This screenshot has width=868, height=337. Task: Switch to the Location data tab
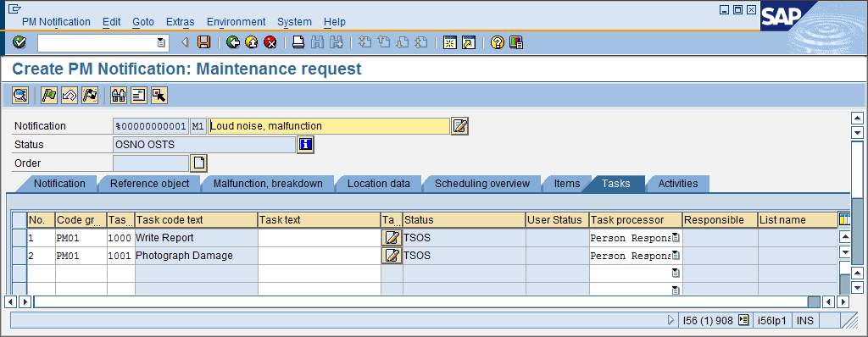pos(379,184)
